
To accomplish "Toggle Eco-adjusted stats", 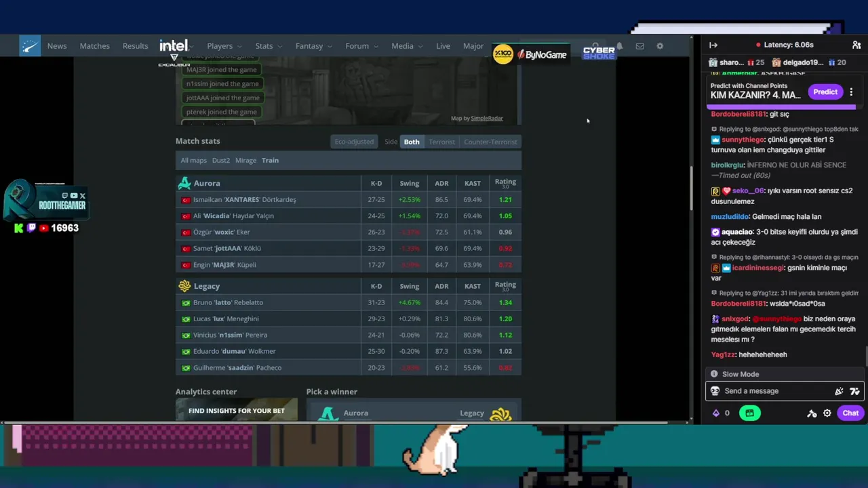I will 354,142.
